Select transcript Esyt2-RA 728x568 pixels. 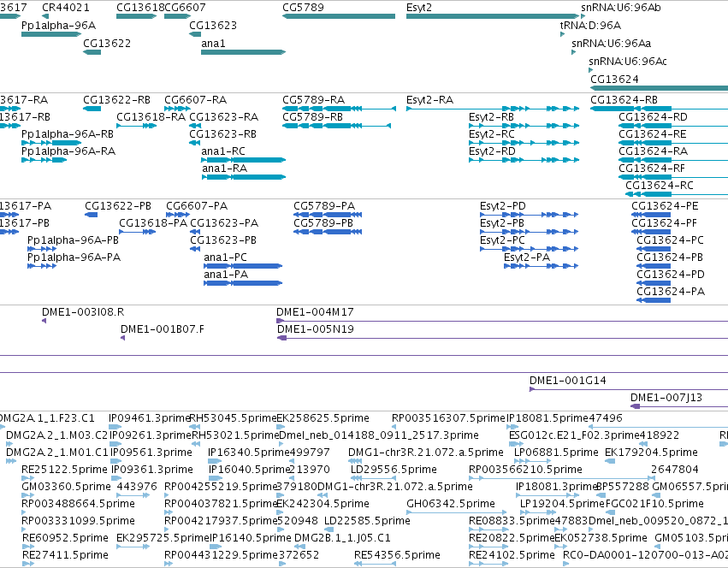coord(429,100)
